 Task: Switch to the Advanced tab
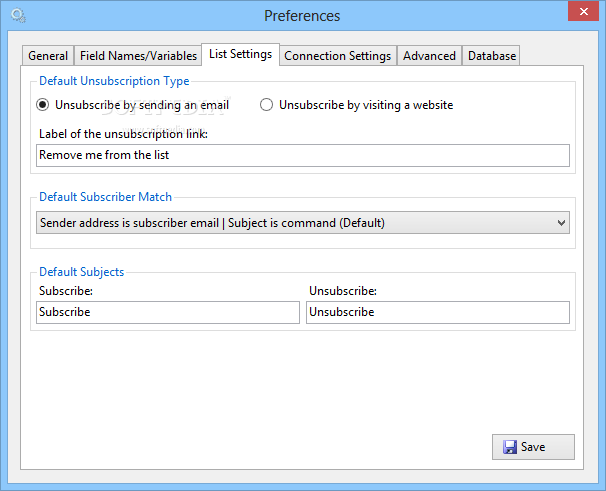[429, 56]
